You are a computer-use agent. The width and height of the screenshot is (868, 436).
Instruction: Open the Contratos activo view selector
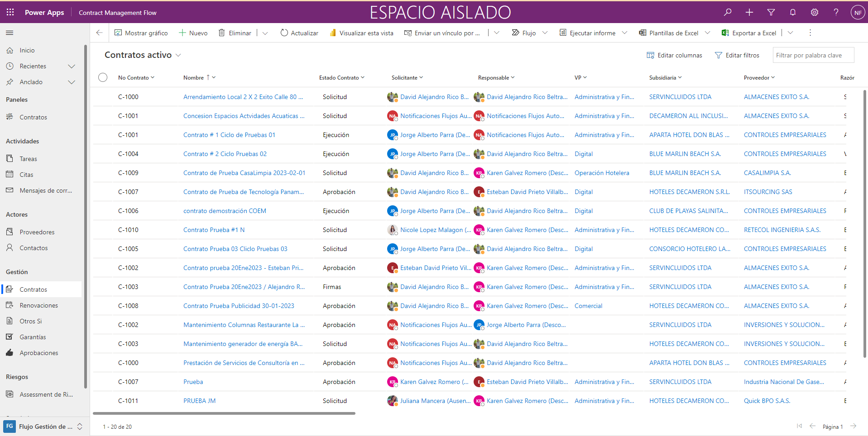pos(143,55)
